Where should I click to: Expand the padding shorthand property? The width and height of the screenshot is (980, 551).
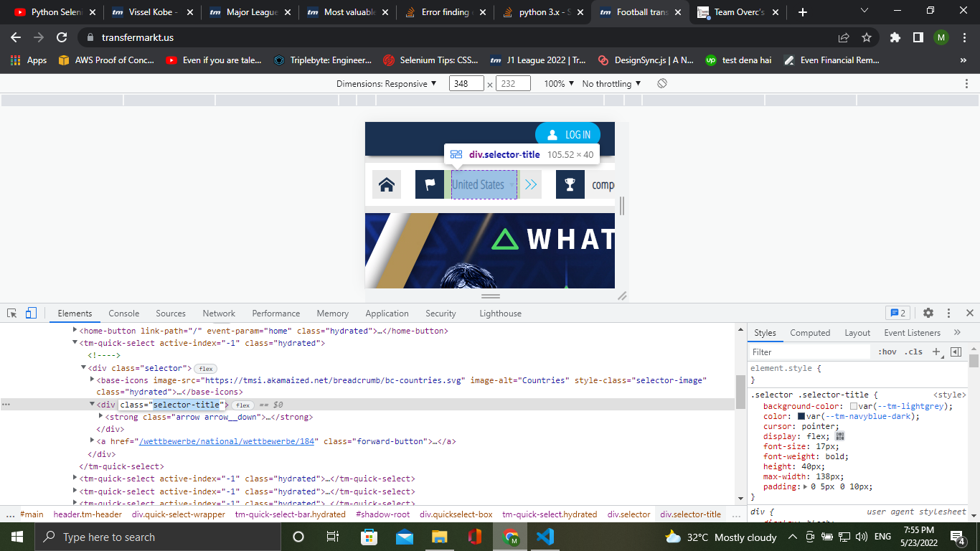806,486
